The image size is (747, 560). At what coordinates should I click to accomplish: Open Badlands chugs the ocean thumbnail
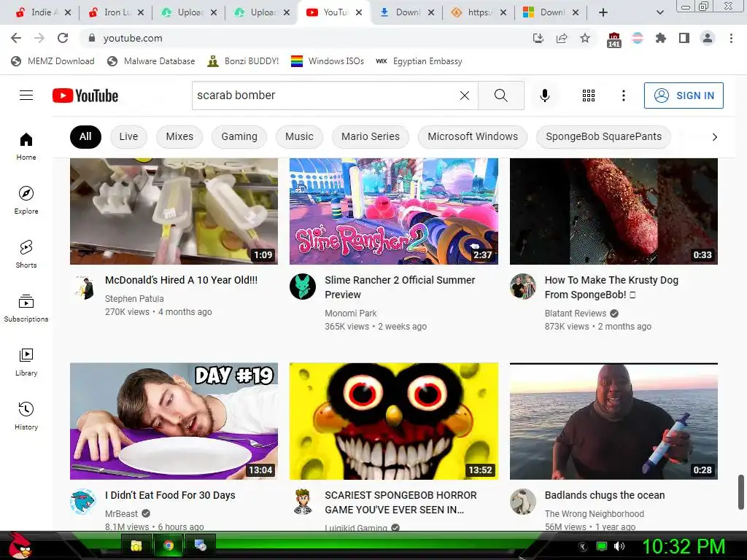614,421
